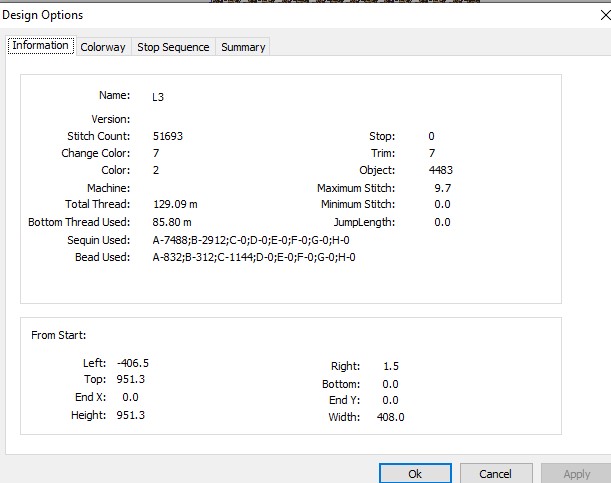Click the Stitch Count label
This screenshot has height=483, width=611.
tap(99, 136)
